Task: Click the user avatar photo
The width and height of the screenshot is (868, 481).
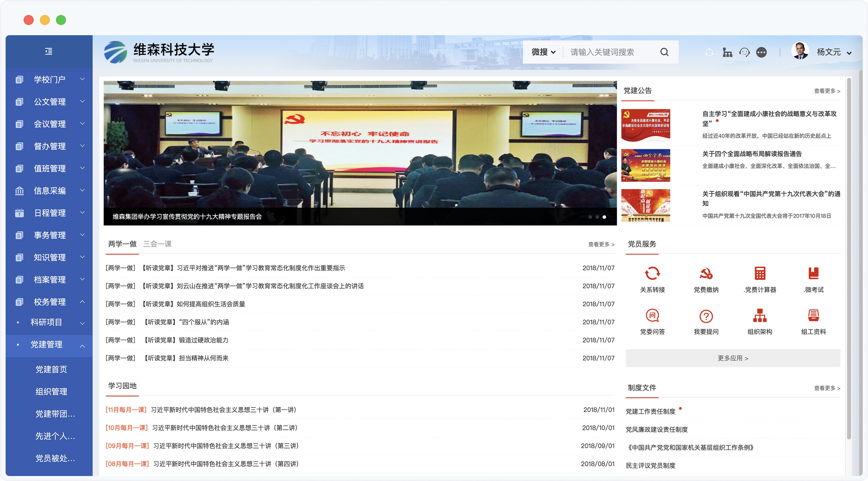Action: click(800, 51)
